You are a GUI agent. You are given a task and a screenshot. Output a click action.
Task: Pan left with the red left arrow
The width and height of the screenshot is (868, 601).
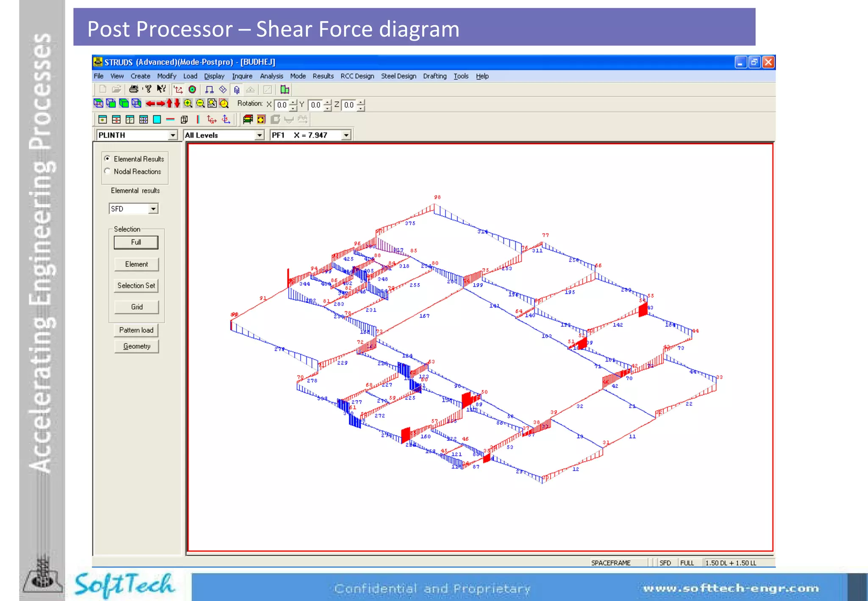[150, 103]
